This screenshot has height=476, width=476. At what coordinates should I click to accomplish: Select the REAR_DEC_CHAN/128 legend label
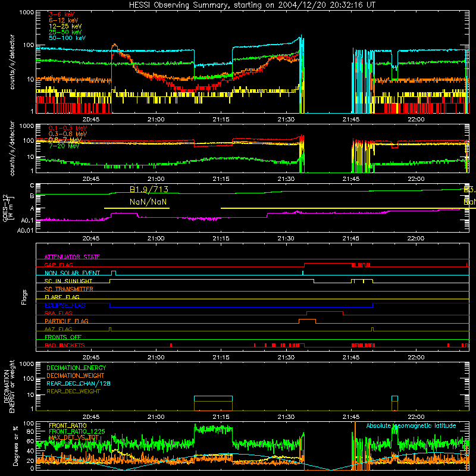click(x=79, y=383)
